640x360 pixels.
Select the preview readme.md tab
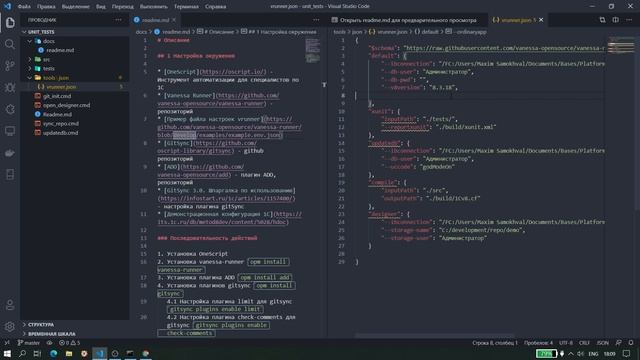coord(408,20)
